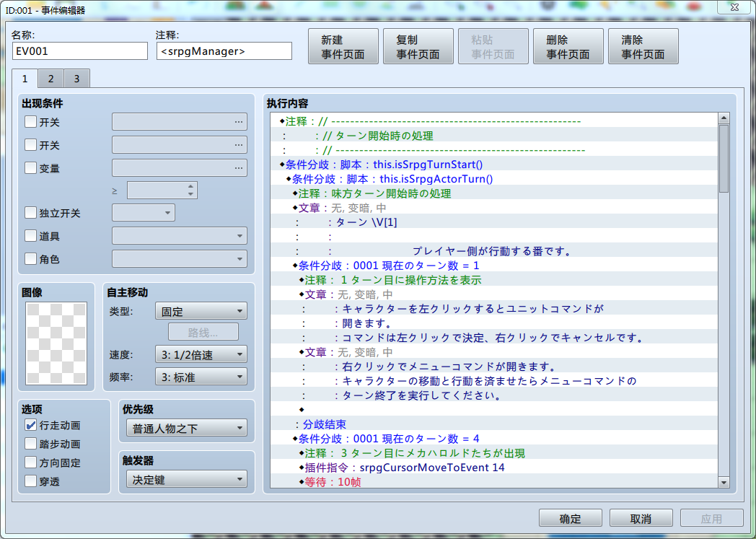Click the 删除事件页面 button
Viewport: 756px width, 539px height.
568,46
